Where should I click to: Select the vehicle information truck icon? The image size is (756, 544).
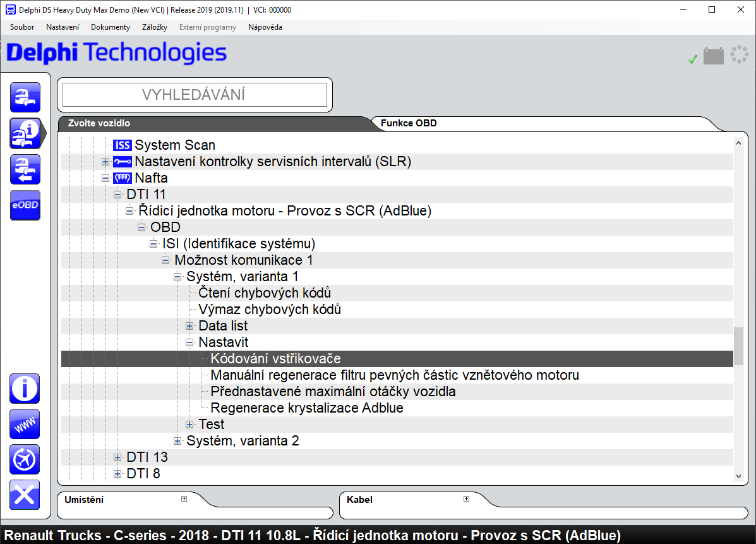coord(25,133)
